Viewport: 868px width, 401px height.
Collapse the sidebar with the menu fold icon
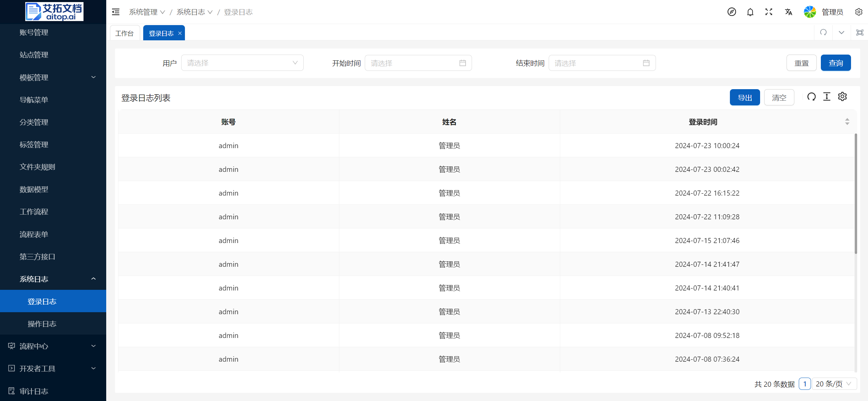click(116, 12)
